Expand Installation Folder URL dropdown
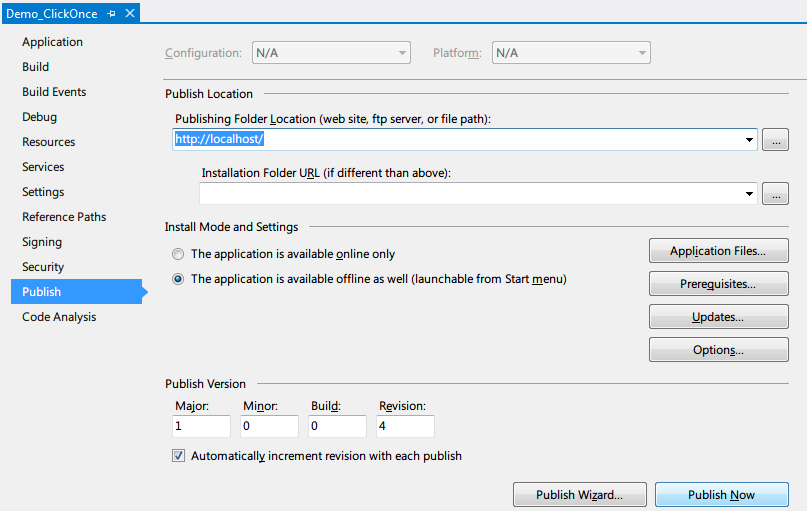This screenshot has width=807, height=511. 749,194
